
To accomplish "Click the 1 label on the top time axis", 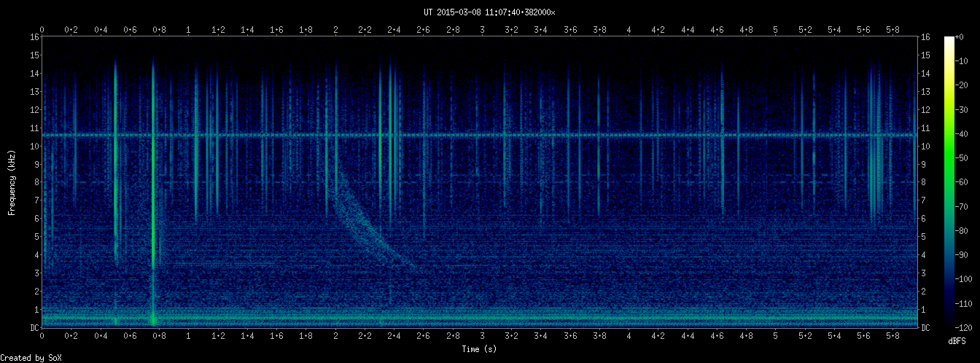I will (x=189, y=30).
